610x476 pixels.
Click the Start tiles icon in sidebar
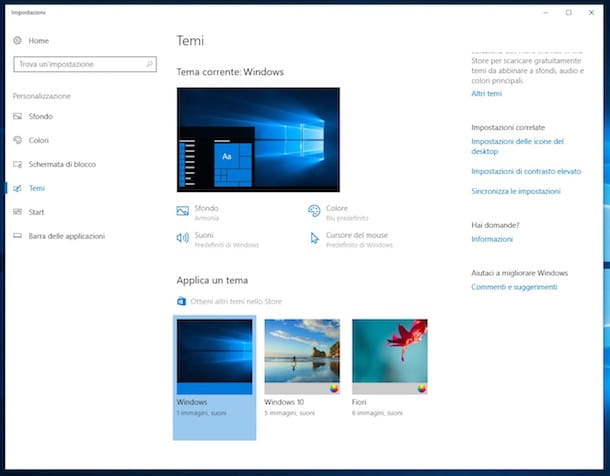pos(18,212)
